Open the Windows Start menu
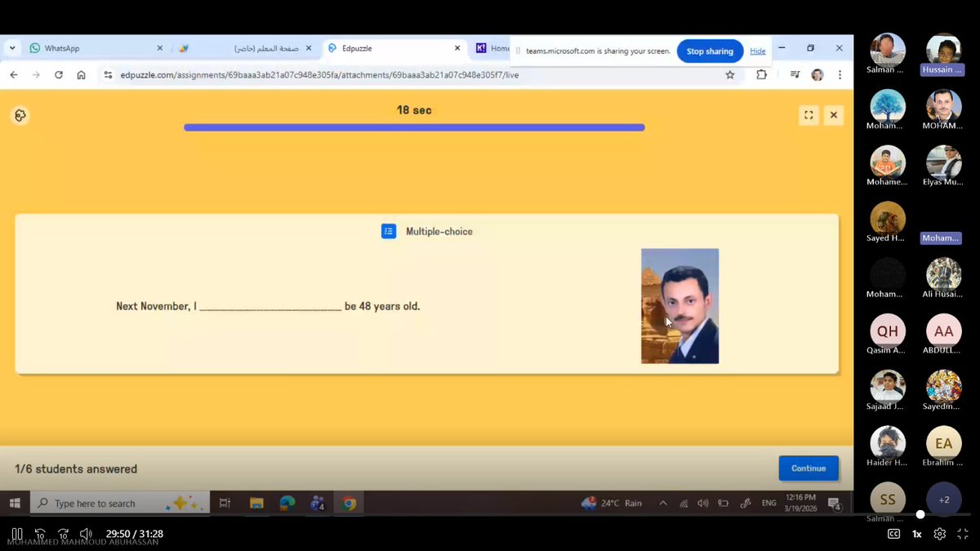The width and height of the screenshot is (980, 551). click(x=14, y=503)
